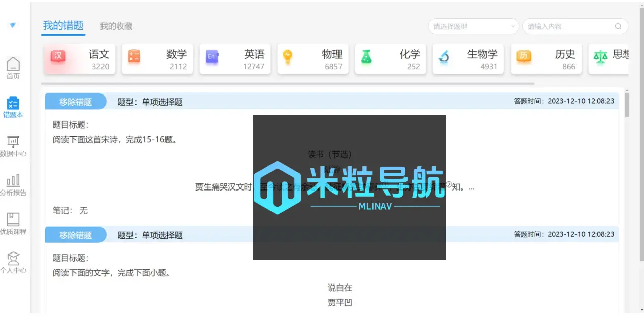Image resolution: width=644 pixels, height=316 pixels.
Task: Click 移除错题 on the 说自在 question
Action: [x=76, y=235]
